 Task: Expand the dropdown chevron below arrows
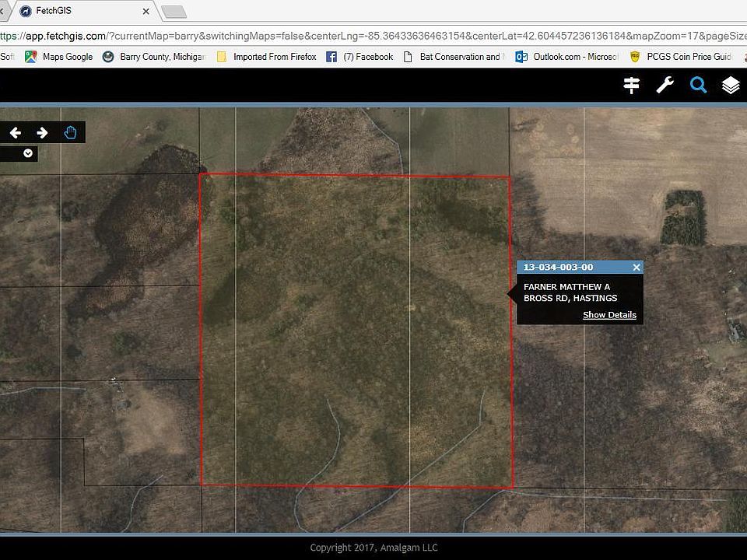28,153
